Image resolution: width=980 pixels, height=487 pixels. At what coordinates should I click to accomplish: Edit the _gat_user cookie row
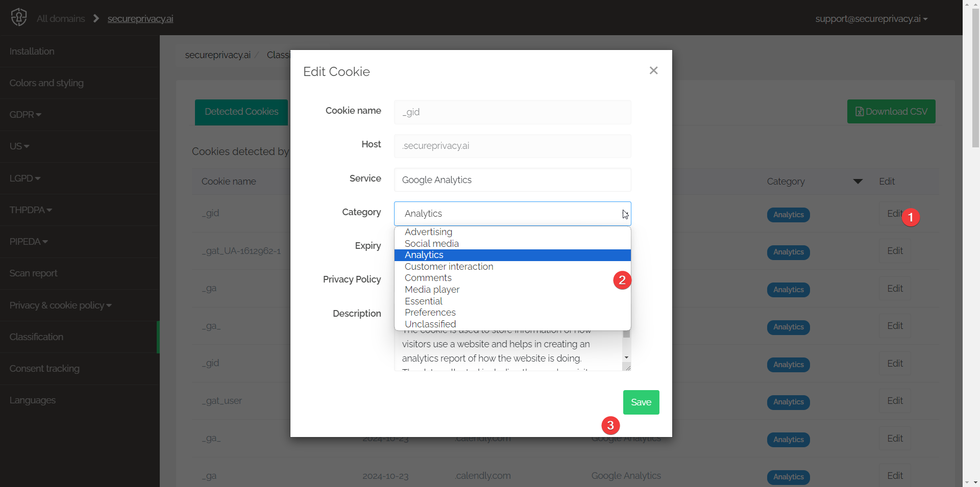tap(895, 401)
